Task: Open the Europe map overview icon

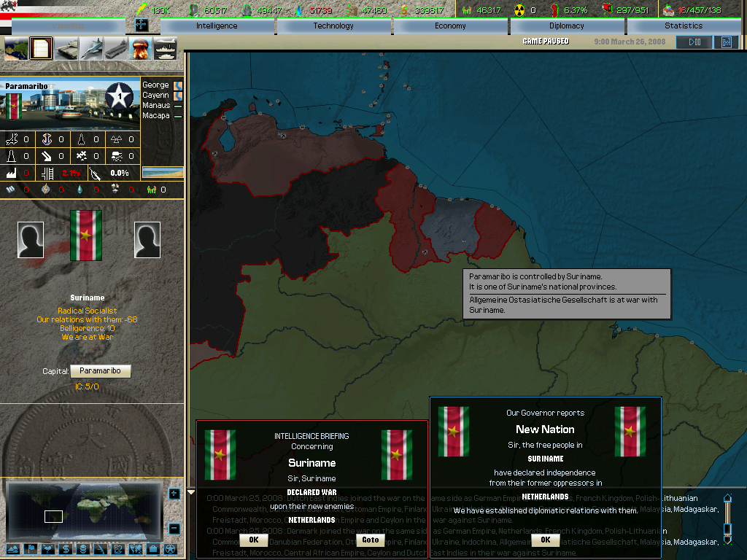Action: pyautogui.click(x=16, y=47)
